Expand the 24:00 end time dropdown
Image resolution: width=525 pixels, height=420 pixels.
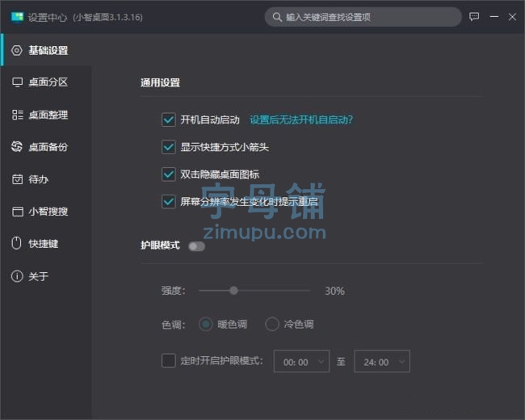coord(382,361)
